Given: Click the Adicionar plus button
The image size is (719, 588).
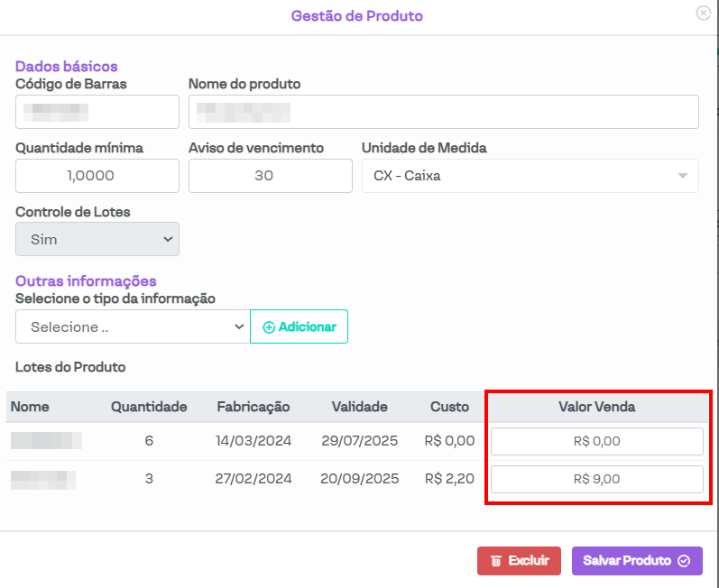Looking at the screenshot, I should pyautogui.click(x=299, y=327).
